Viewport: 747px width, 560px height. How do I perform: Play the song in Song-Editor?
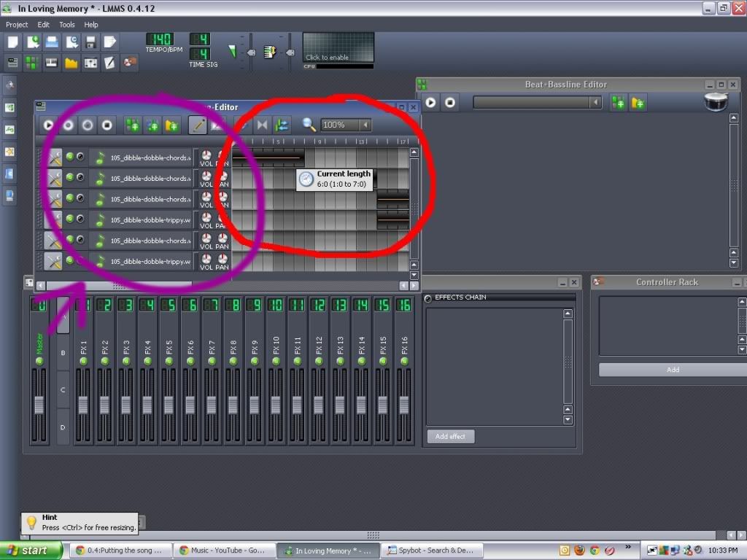pos(49,125)
